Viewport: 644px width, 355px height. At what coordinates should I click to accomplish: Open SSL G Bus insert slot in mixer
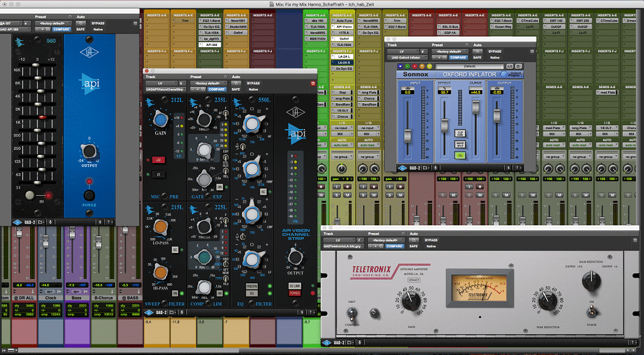(x=448, y=26)
